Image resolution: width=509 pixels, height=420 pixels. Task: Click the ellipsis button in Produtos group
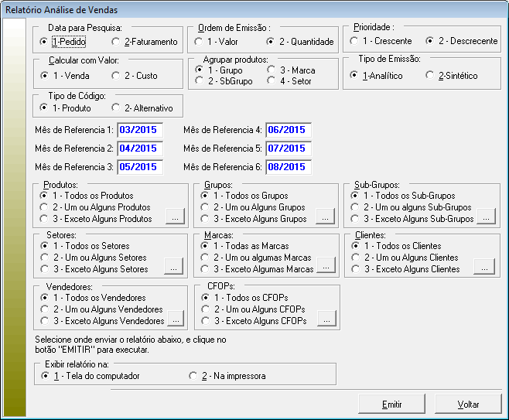pyautogui.click(x=175, y=218)
